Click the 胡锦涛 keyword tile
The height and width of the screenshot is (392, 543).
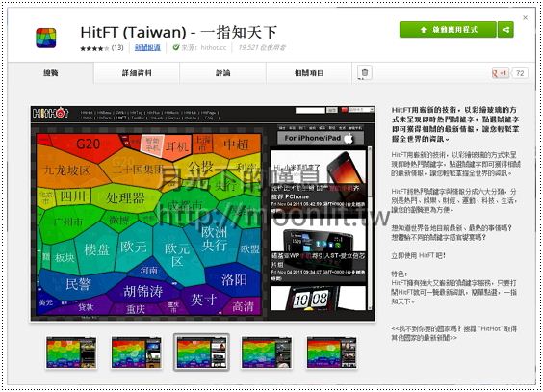click(143, 291)
